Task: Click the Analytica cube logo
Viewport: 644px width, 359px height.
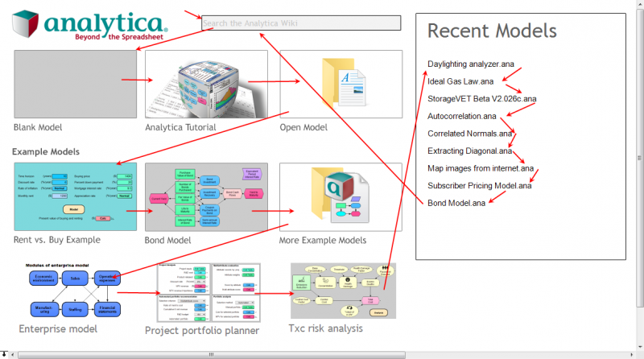Action: (26, 24)
